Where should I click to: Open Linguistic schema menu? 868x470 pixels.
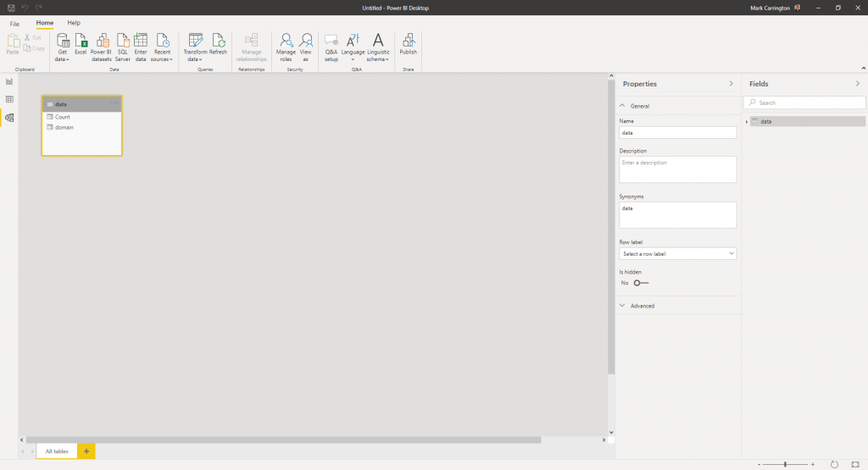[x=378, y=47]
